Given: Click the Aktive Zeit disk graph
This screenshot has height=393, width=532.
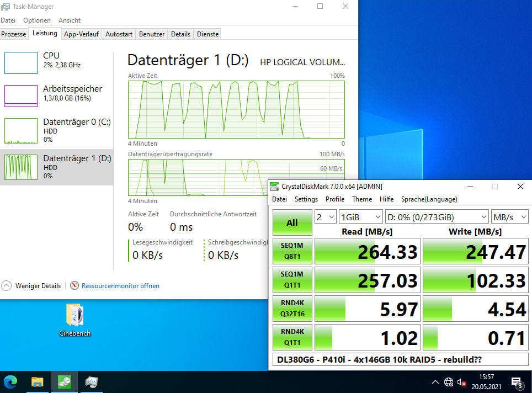Looking at the screenshot, I should [237, 109].
